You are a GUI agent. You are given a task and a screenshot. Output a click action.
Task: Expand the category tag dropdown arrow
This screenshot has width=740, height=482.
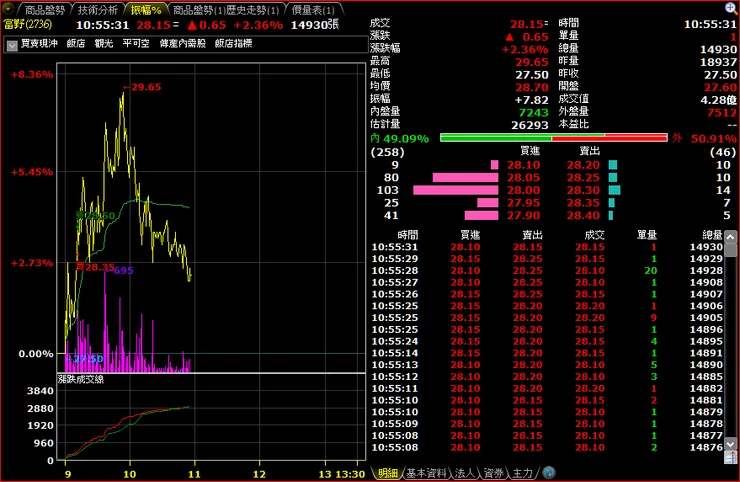pos(12,45)
